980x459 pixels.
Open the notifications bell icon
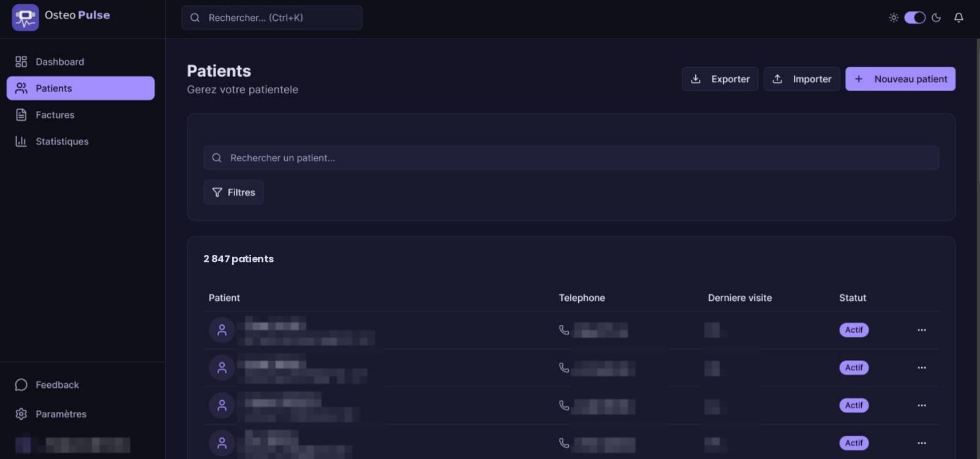tap(959, 18)
